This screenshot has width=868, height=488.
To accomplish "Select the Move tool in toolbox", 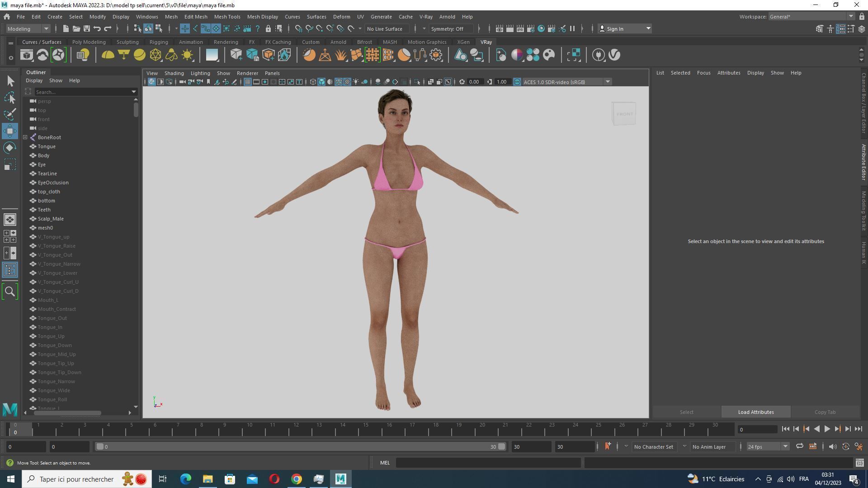I will click(10, 131).
